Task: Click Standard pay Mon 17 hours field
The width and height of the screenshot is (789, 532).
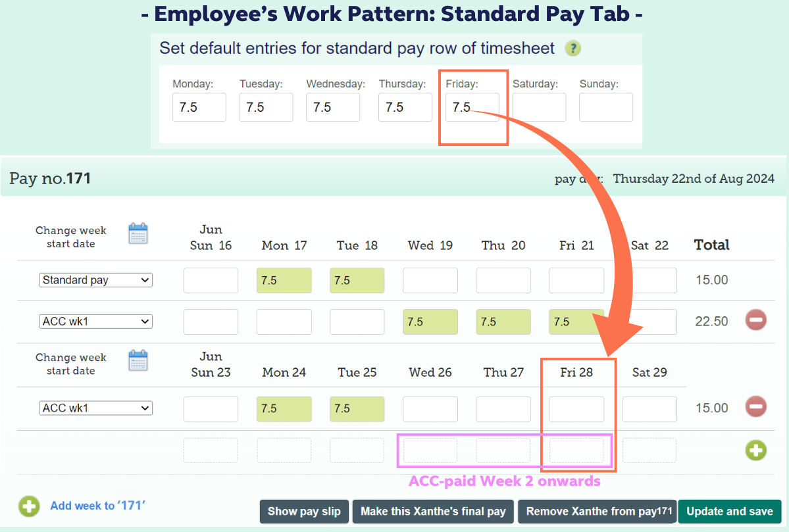Action: [284, 280]
